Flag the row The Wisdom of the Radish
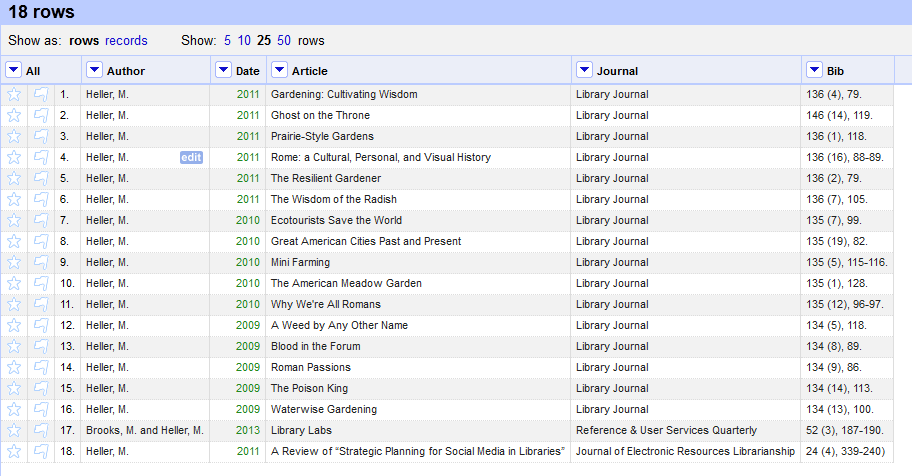912x476 pixels. point(41,200)
